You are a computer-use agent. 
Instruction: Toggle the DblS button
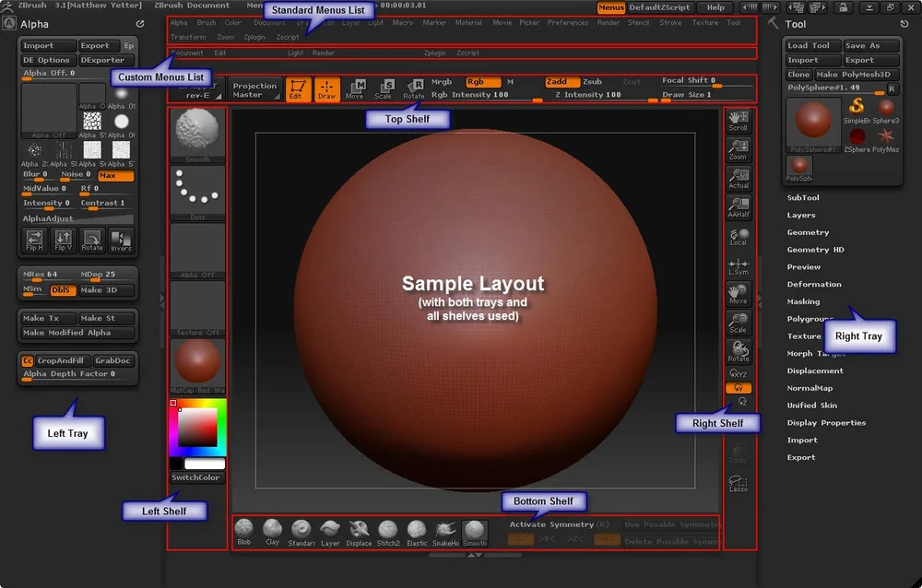coord(63,290)
